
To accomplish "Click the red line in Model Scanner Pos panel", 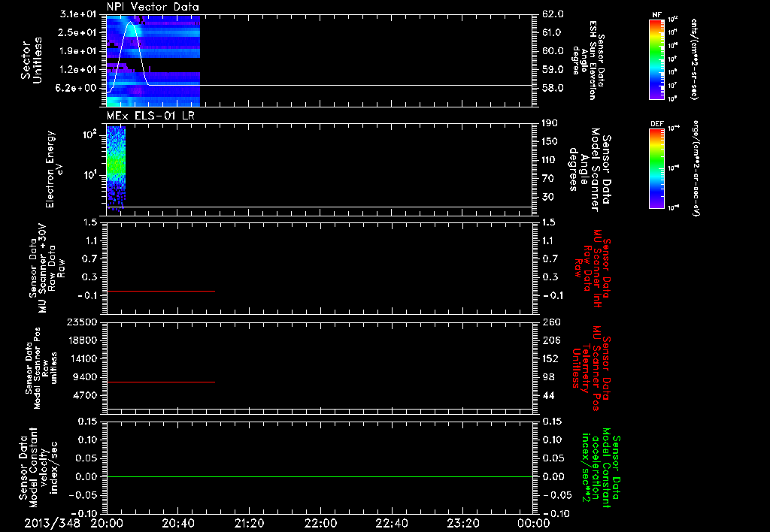I will (x=161, y=382).
